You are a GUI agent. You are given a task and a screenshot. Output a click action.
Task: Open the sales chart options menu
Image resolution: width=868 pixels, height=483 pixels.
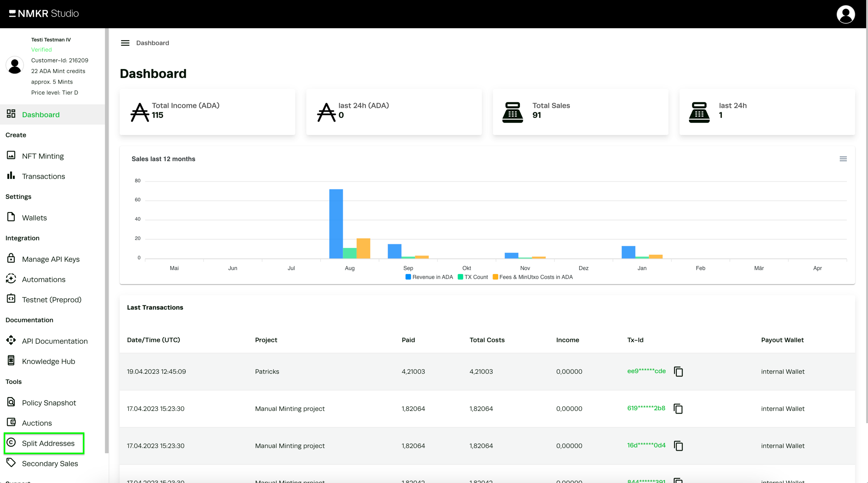coord(843,159)
